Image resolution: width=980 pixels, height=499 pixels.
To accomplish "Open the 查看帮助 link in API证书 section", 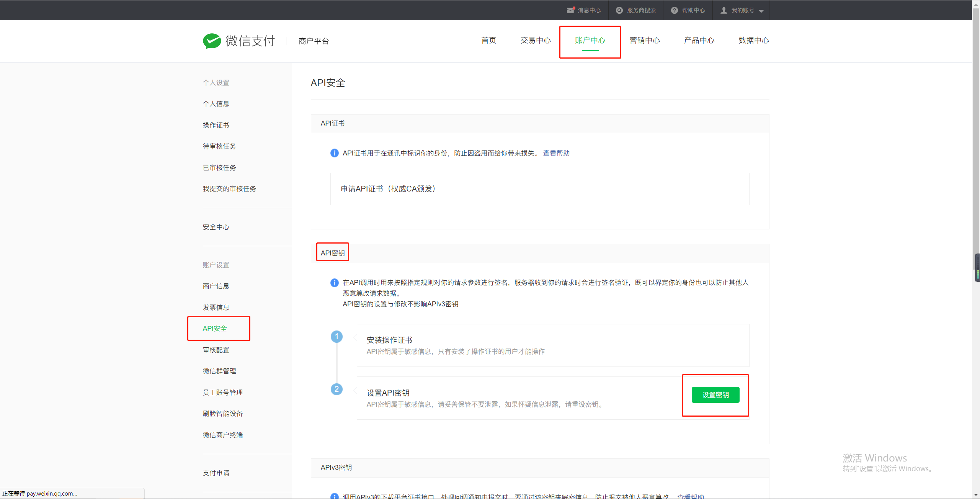I will (556, 153).
